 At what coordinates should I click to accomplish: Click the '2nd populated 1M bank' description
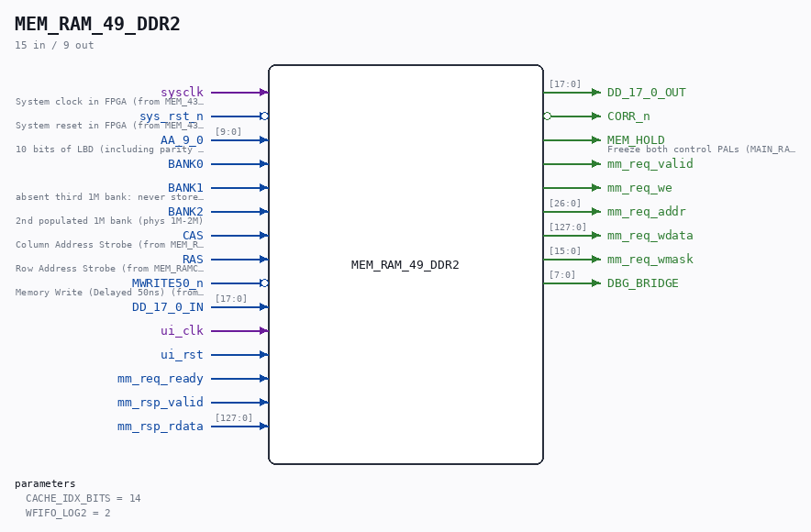click(x=109, y=220)
